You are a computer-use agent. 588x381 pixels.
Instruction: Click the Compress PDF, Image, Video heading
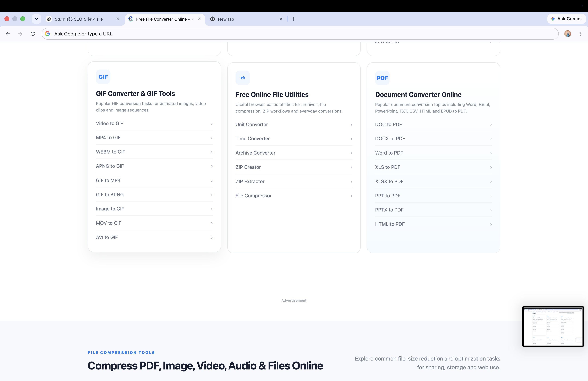coord(205,366)
